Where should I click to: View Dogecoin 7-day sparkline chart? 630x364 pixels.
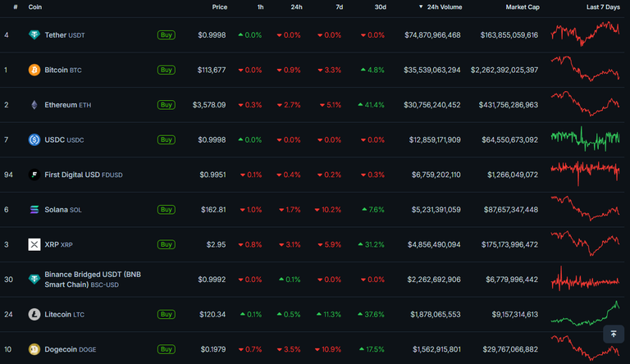[x=585, y=348]
